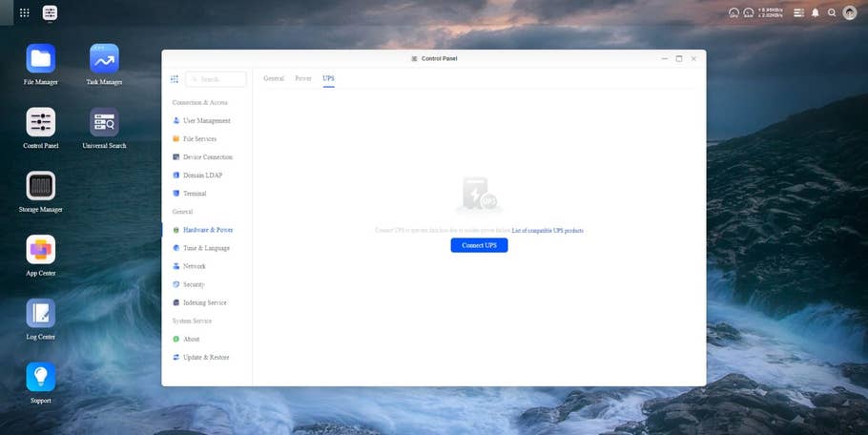This screenshot has width=868, height=435.
Task: Open the Support desktop icon
Action: (x=40, y=378)
